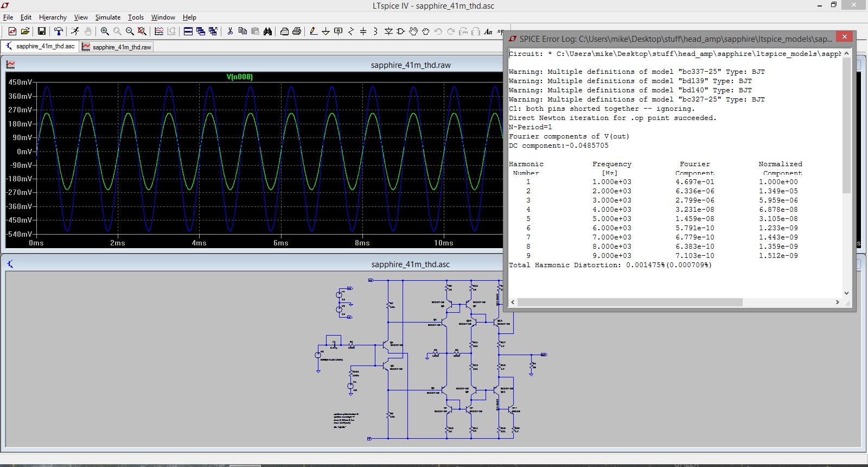Screen dimensions: 868x467
Task: Click the error log horizontal scrollbar thumb
Action: coord(630,302)
